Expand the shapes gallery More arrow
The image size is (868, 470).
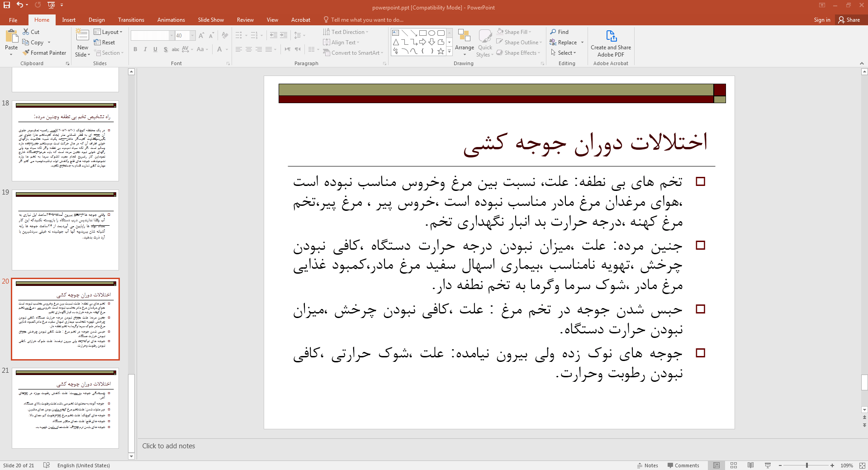click(x=449, y=51)
